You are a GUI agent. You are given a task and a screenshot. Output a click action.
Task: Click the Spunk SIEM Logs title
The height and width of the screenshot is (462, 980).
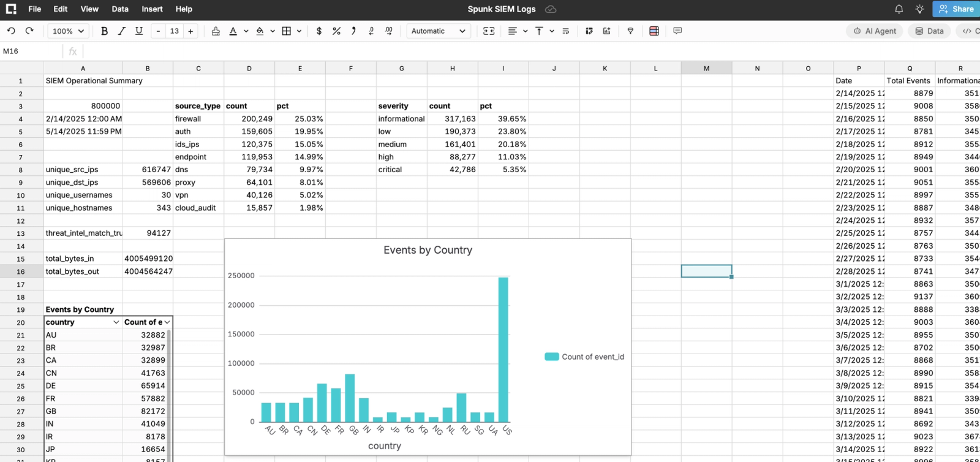[x=502, y=9]
